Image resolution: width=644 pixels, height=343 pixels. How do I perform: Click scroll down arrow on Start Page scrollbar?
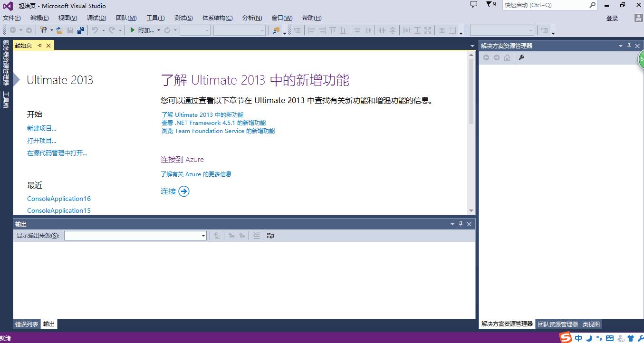pyautogui.click(x=471, y=210)
